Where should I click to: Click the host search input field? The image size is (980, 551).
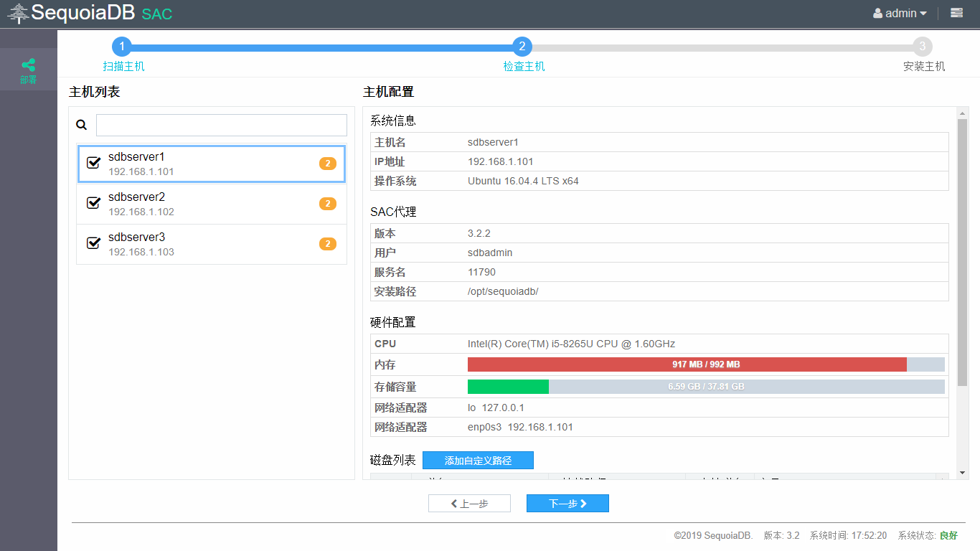221,125
